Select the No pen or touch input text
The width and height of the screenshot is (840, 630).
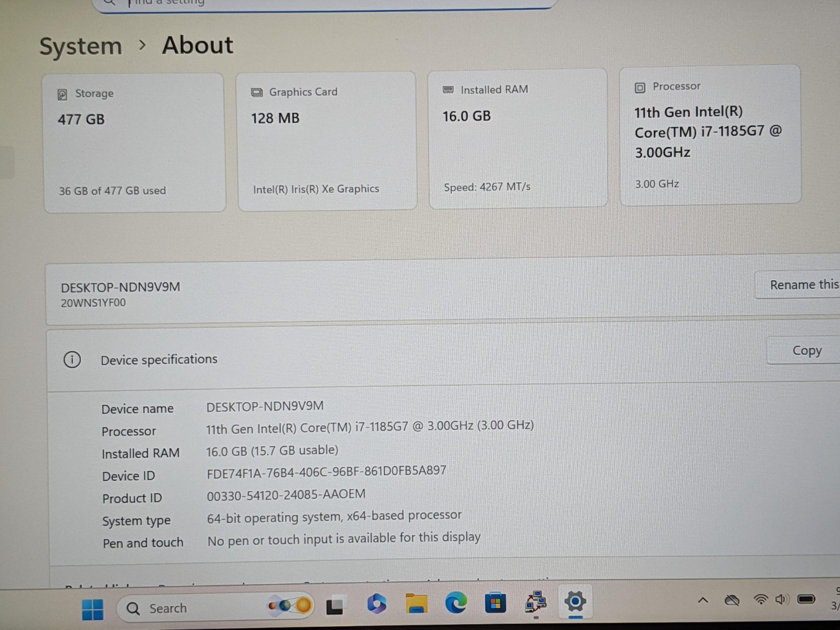point(344,539)
